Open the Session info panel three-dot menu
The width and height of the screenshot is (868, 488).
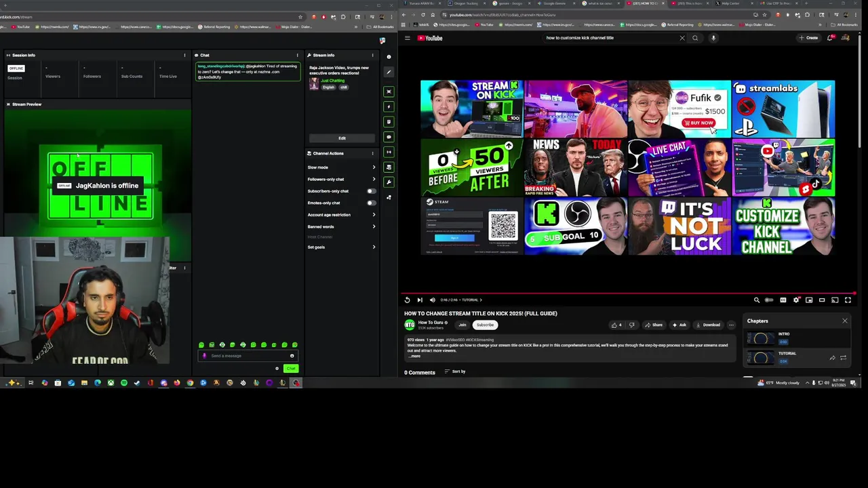coord(184,56)
